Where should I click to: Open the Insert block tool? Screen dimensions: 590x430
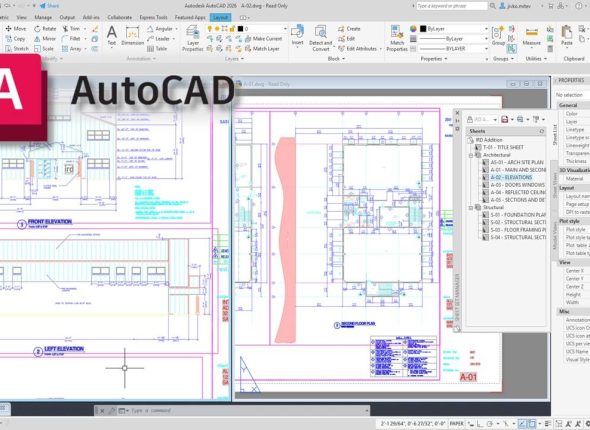297,35
